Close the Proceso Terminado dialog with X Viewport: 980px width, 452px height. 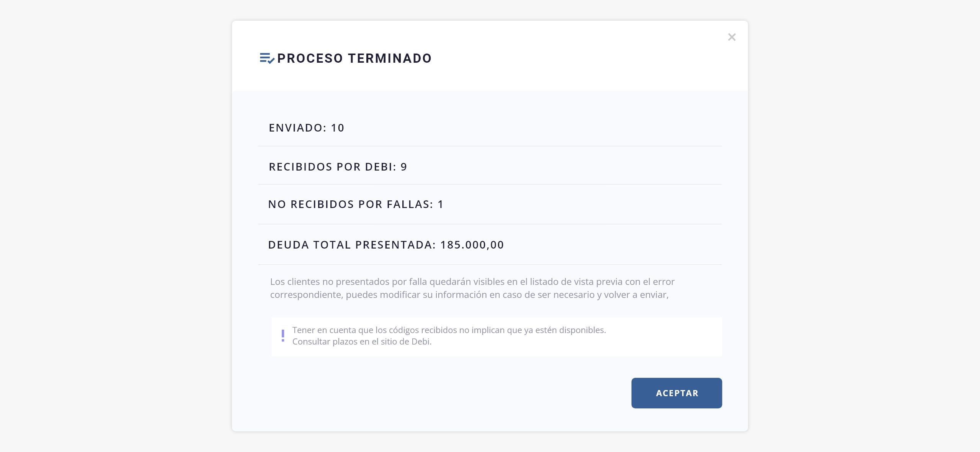pyautogui.click(x=732, y=37)
